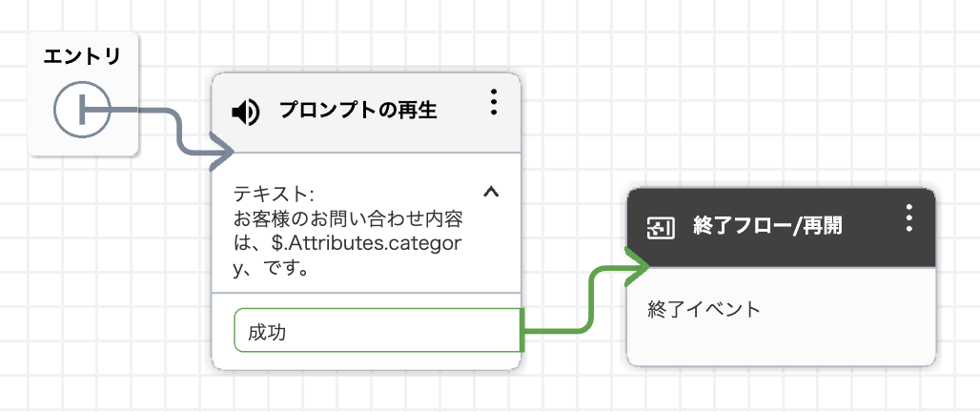Select the 終了フロー/再開 block title
Viewport: 980px width, 412px height.
(x=767, y=226)
